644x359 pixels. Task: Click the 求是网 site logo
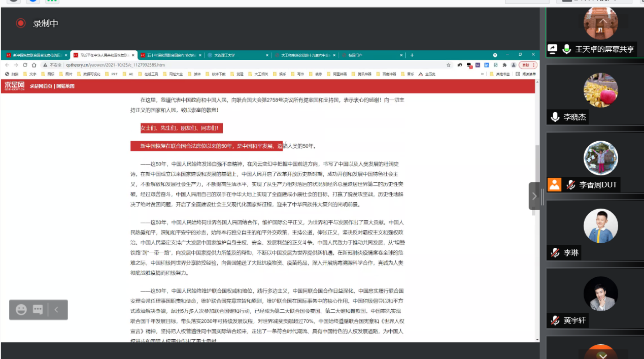[14, 86]
